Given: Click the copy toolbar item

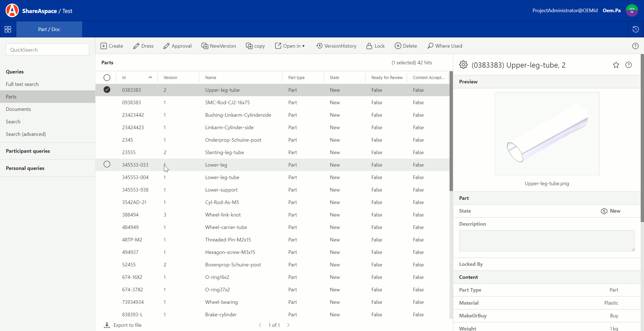Looking at the screenshot, I should tap(255, 46).
